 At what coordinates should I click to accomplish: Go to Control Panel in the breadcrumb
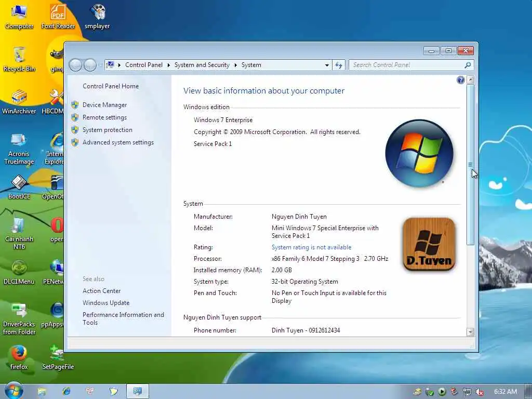pyautogui.click(x=144, y=65)
